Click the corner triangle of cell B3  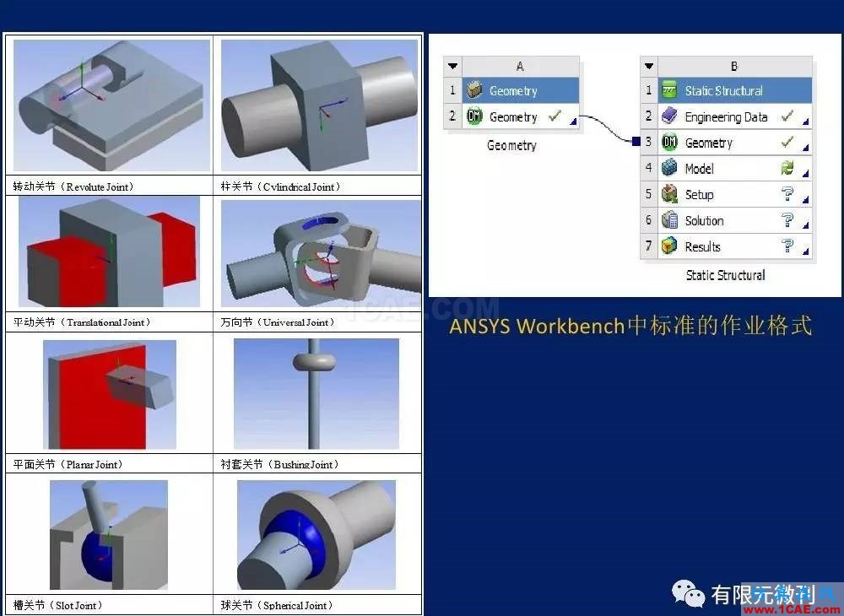805,148
